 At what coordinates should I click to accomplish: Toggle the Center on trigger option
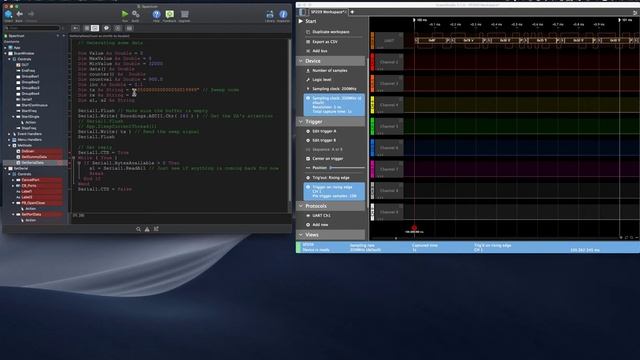(308, 158)
